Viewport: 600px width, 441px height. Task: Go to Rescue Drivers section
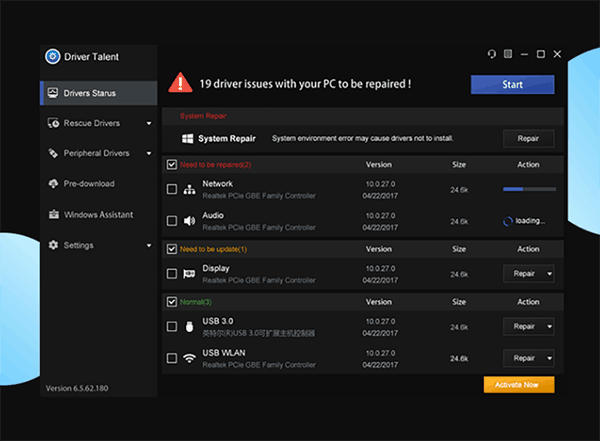(x=99, y=123)
